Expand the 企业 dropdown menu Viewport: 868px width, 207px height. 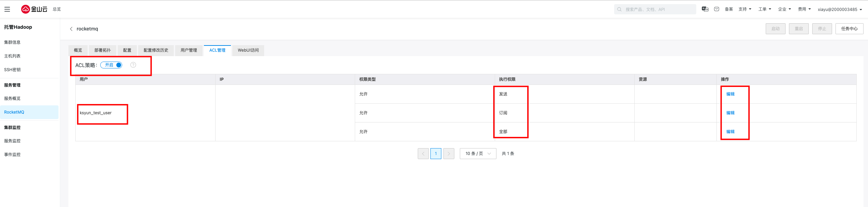point(785,9)
